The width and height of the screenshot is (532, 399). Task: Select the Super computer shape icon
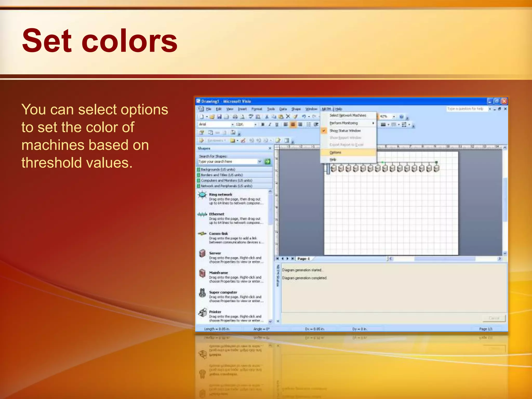click(x=202, y=293)
